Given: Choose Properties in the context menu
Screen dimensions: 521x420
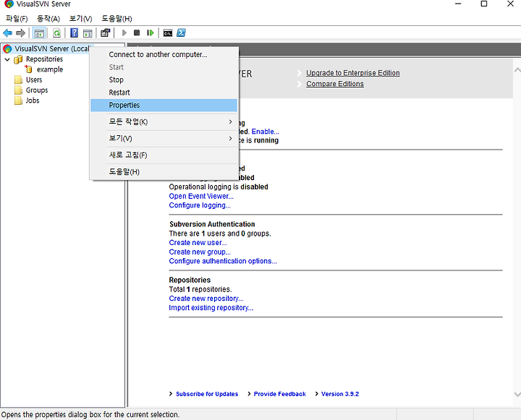Looking at the screenshot, I should tap(164, 106).
